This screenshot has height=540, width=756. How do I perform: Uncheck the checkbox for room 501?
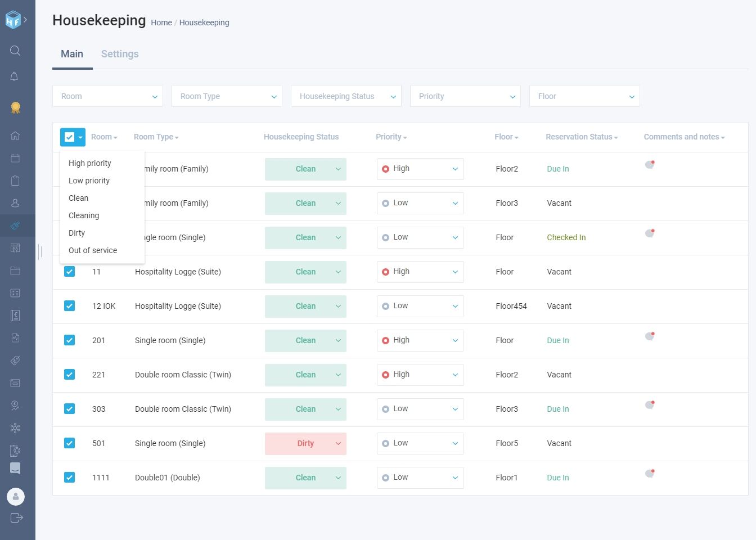[69, 443]
